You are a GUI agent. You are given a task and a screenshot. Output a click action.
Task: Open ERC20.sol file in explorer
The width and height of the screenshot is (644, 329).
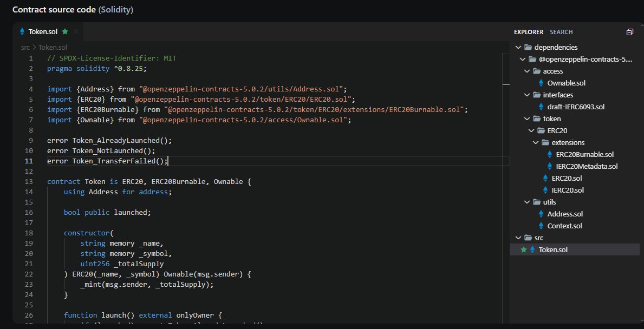pyautogui.click(x=567, y=179)
